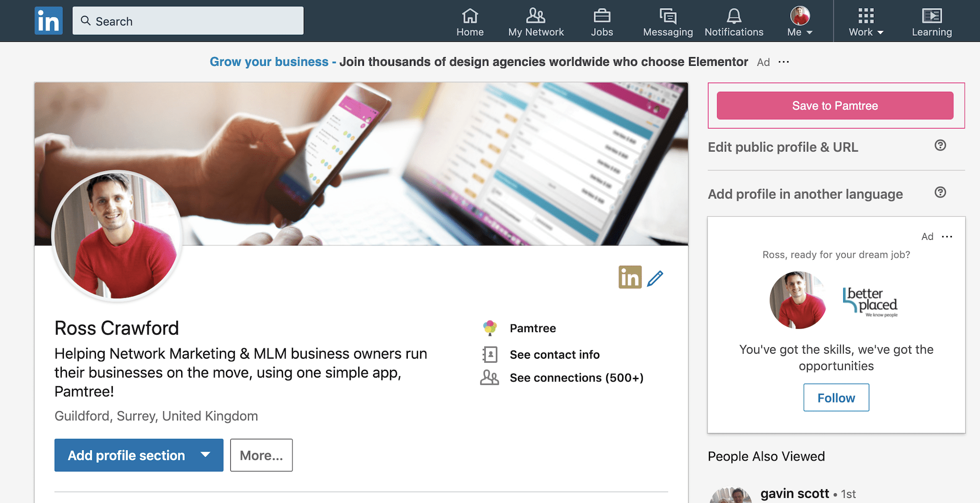
Task: Click the Pamtree balloons company logo
Action: pos(489,328)
